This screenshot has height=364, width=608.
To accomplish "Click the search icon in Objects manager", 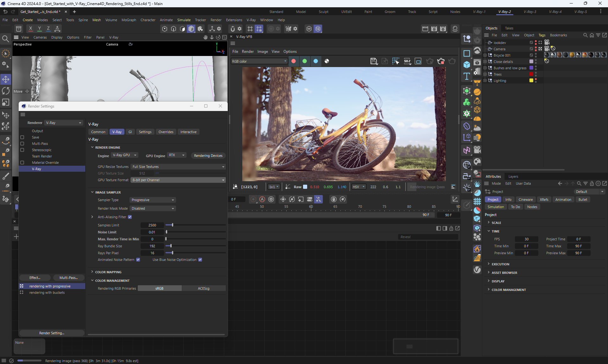I will (585, 35).
